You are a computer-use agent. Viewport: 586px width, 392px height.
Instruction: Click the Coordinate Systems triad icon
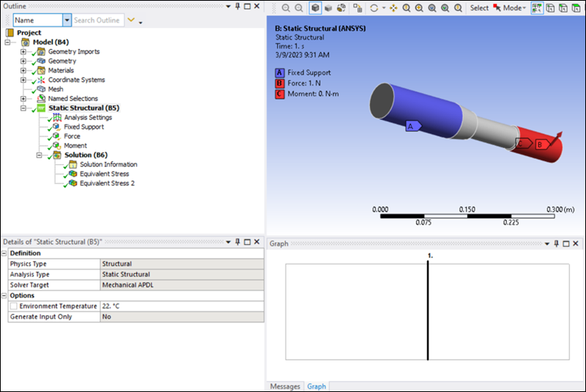[41, 80]
